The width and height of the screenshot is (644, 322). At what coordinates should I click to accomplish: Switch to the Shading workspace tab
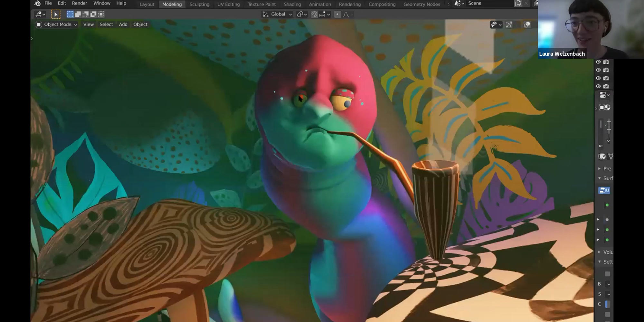292,4
